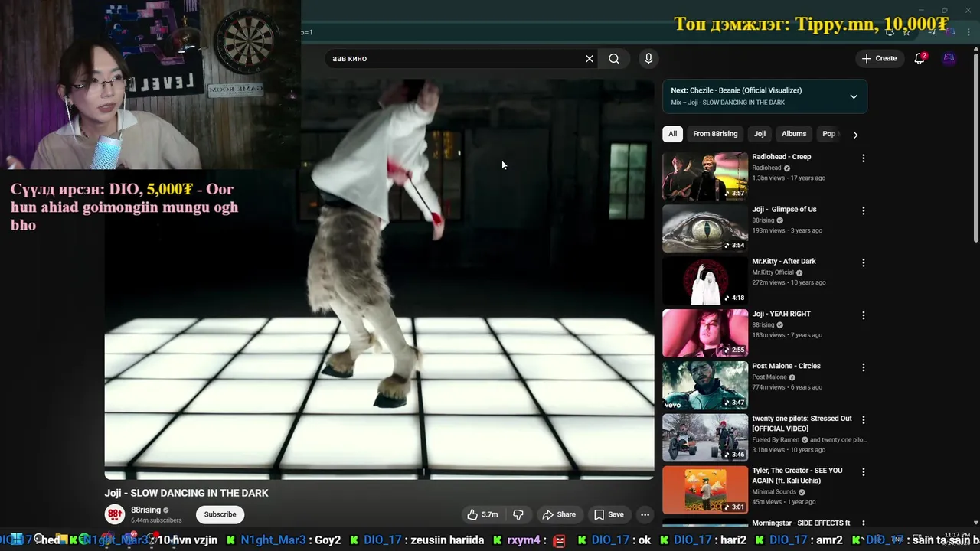The height and width of the screenshot is (551, 980).
Task: Open more video actions ellipsis
Action: click(645, 514)
